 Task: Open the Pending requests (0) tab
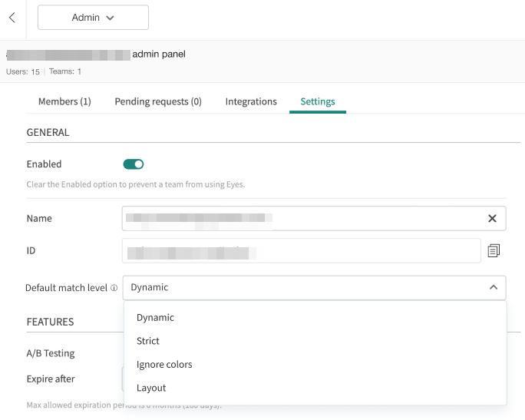click(x=158, y=101)
